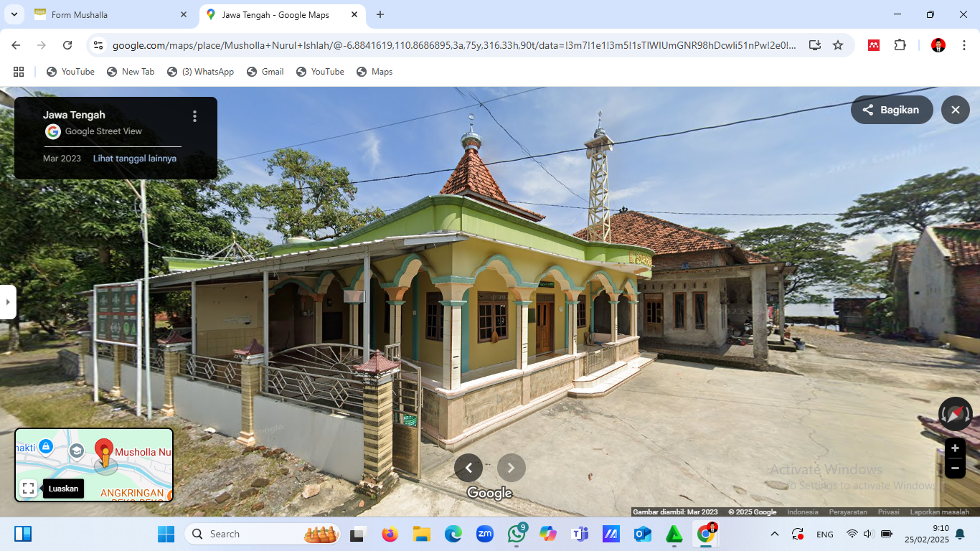Screen dimensions: 980x551
Task: Open WhatsApp from the Windows taskbar
Action: coord(517,534)
